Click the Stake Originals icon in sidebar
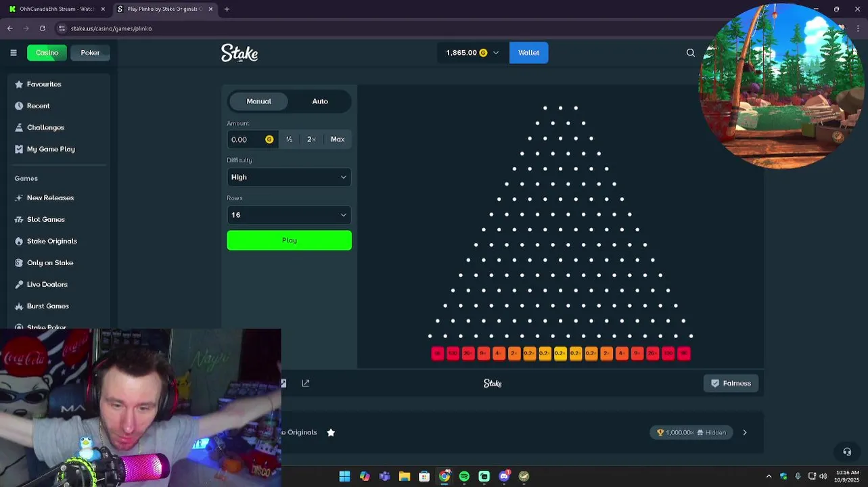Screen dimensions: 868x487 click(19, 241)
